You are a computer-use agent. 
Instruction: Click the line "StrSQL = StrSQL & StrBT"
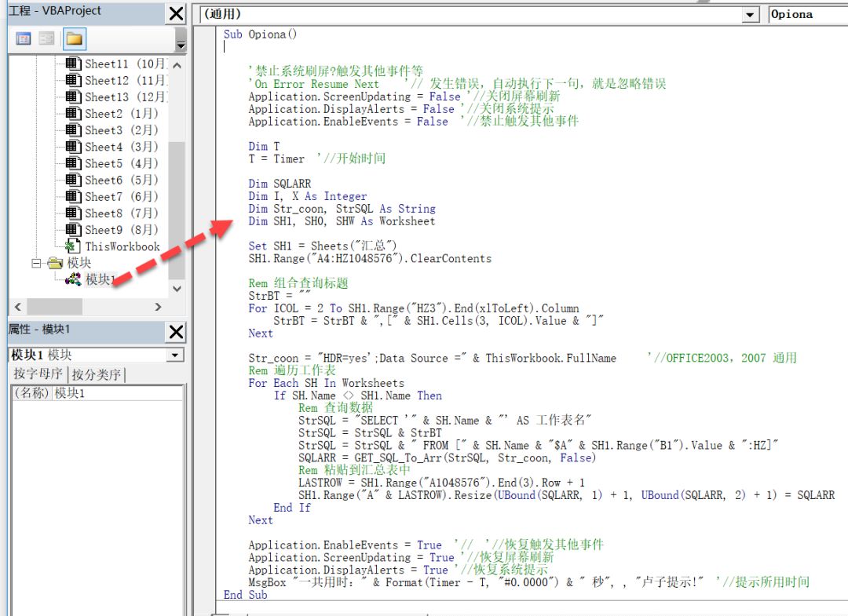(x=370, y=433)
